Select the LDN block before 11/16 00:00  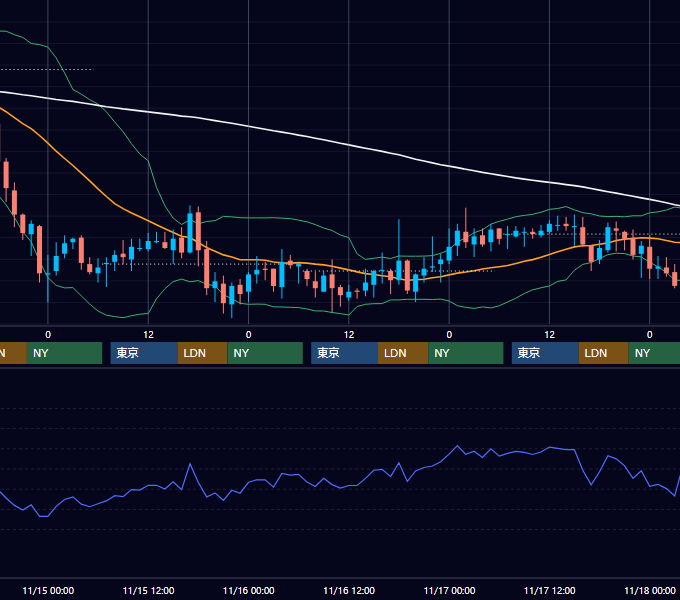[203, 353]
